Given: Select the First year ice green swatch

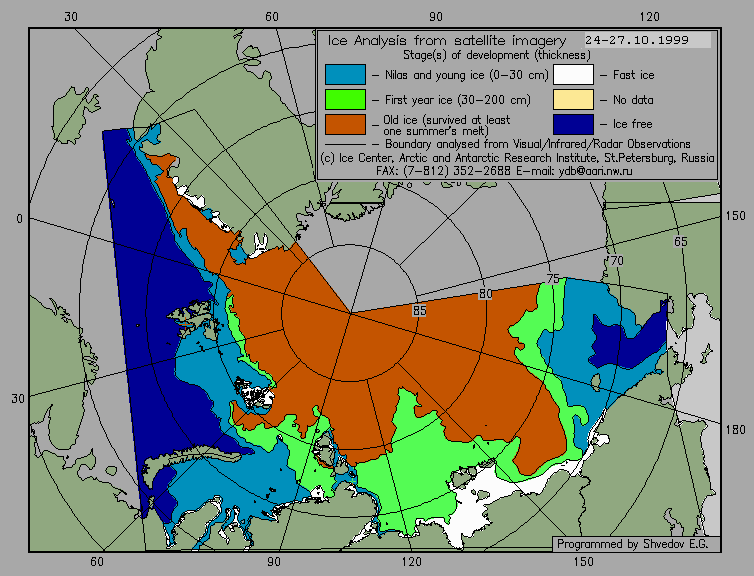Looking at the screenshot, I should pyautogui.click(x=345, y=100).
